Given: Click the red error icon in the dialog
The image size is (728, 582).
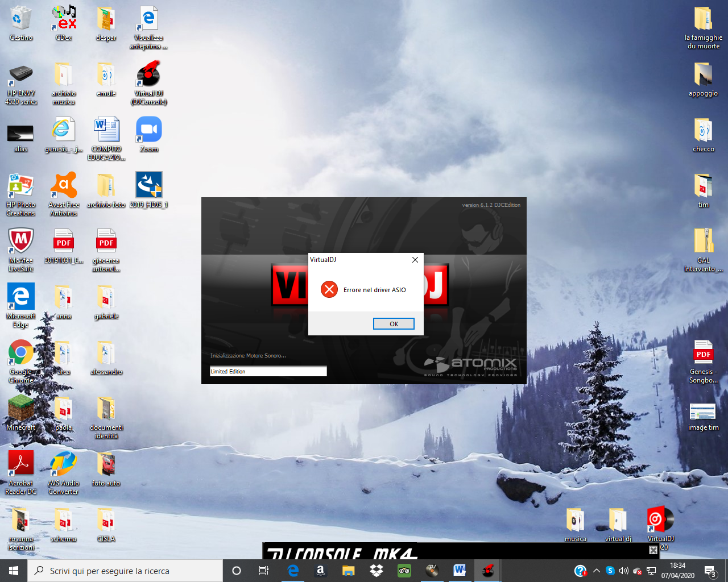Looking at the screenshot, I should point(329,289).
